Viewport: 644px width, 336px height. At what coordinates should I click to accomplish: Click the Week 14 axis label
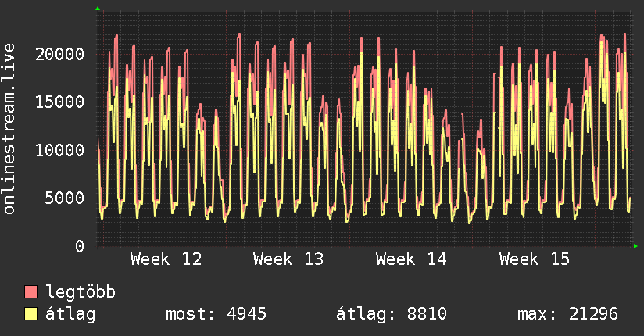[x=411, y=259]
